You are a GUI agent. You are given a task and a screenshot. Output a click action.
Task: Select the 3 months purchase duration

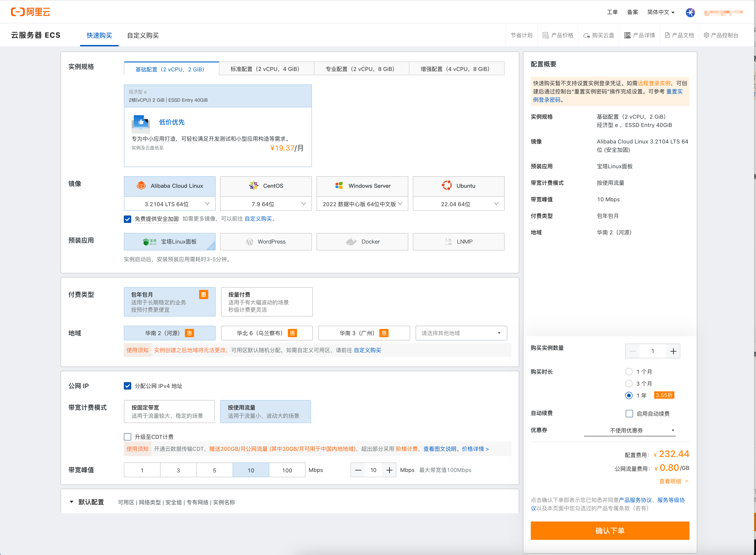pyautogui.click(x=629, y=384)
